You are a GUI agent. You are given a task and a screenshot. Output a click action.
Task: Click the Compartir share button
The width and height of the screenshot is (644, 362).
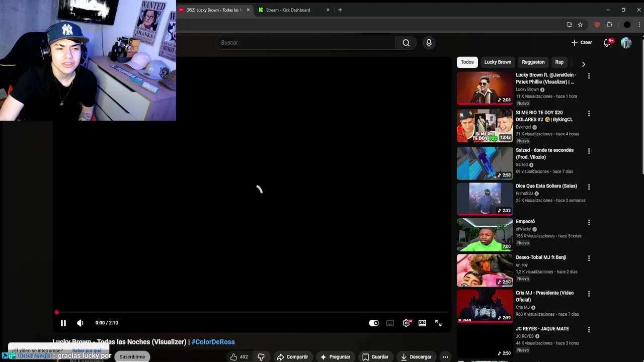pyautogui.click(x=292, y=357)
